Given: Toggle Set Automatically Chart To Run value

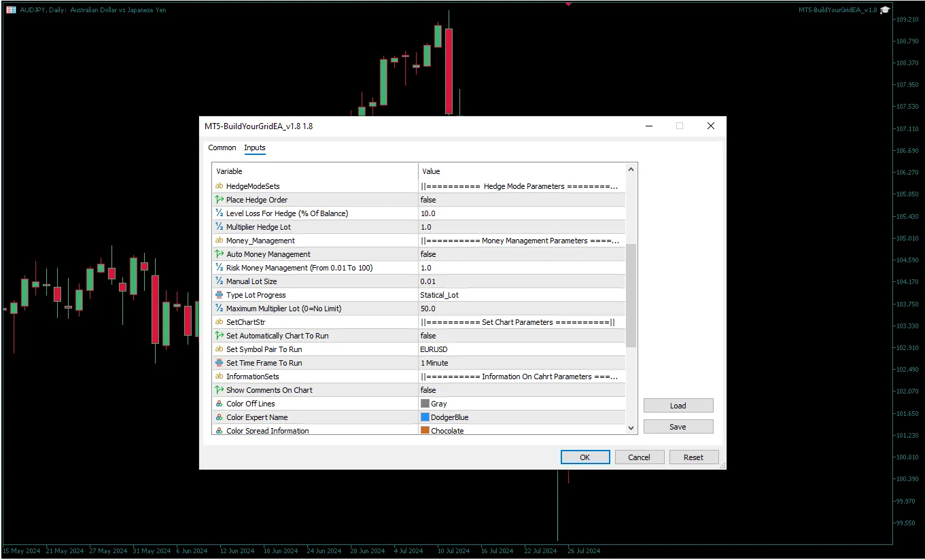Looking at the screenshot, I should 521,336.
